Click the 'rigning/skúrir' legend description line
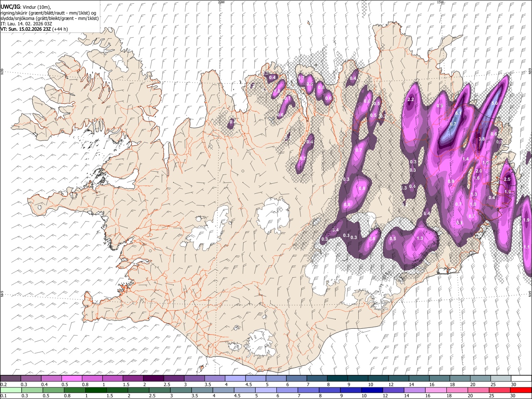 click(49, 13)
